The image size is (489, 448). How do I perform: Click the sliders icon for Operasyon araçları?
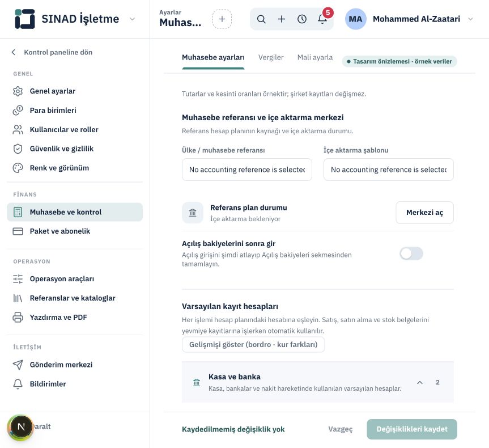18,279
